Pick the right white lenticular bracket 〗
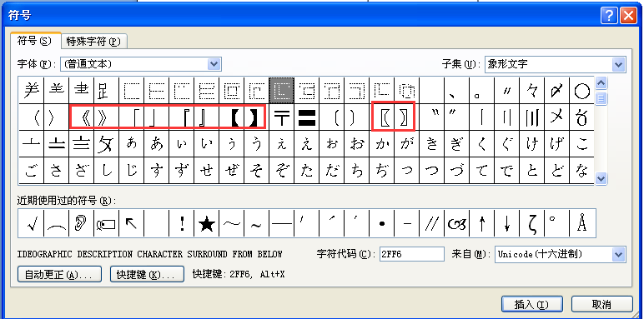This screenshot has width=644, height=319. click(x=407, y=117)
